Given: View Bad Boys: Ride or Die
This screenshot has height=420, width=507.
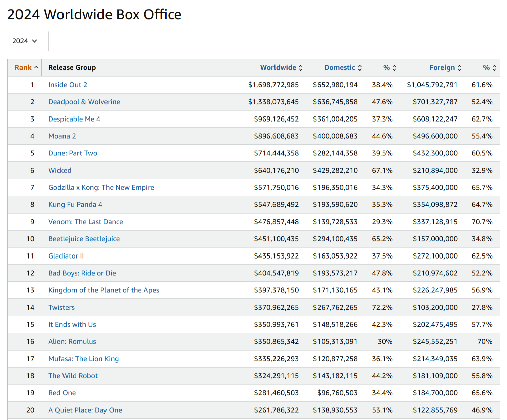Looking at the screenshot, I should 82,273.
